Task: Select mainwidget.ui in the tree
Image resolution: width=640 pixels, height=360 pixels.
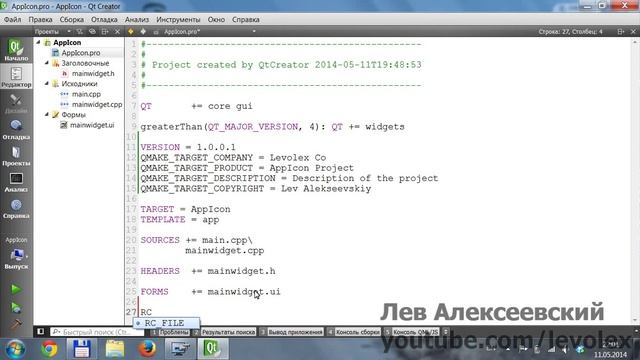Action: pos(92,125)
